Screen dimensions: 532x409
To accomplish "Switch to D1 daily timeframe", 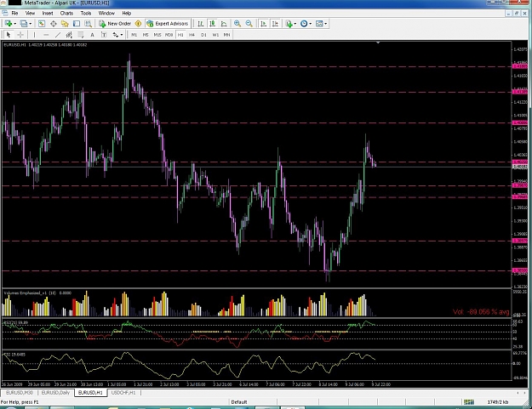I will pos(203,35).
